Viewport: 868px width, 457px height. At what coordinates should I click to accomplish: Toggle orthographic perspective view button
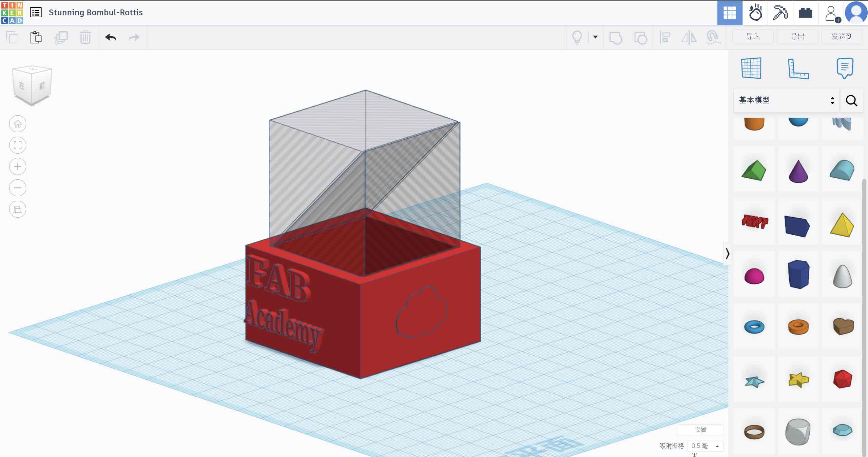click(18, 210)
